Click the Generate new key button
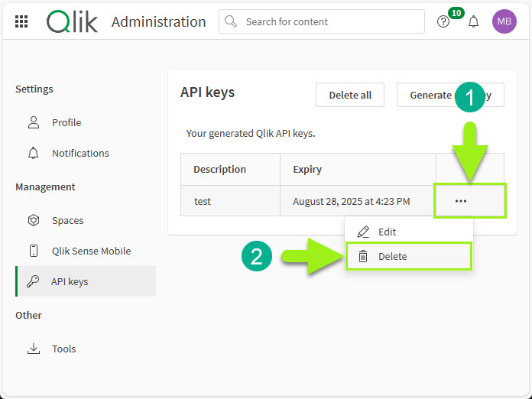This screenshot has width=532, height=399. pos(450,95)
